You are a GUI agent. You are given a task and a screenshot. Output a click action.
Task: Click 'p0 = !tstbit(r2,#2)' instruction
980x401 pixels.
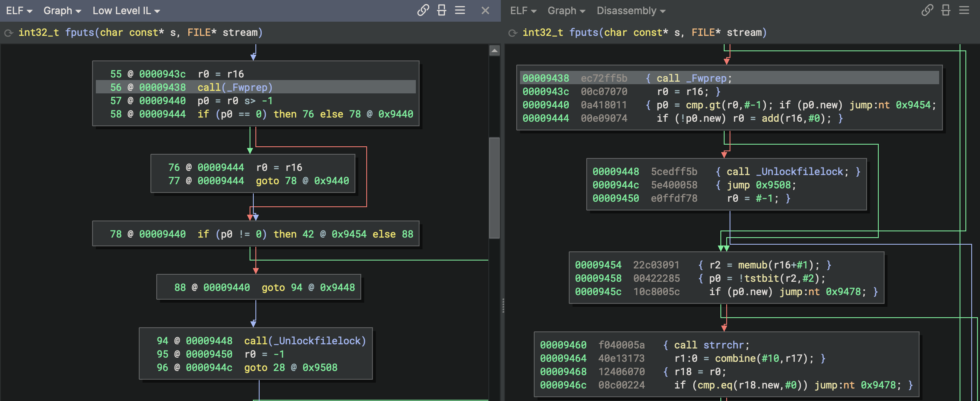point(767,278)
